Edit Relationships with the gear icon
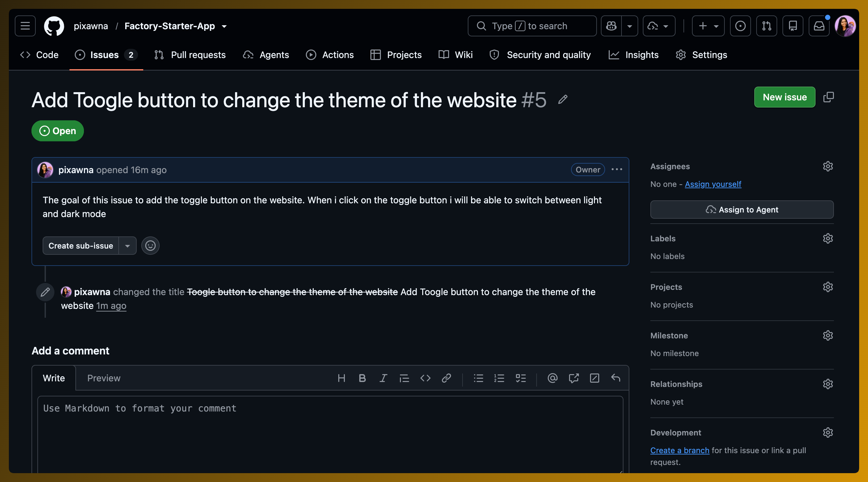This screenshot has height=482, width=868. 828,384
